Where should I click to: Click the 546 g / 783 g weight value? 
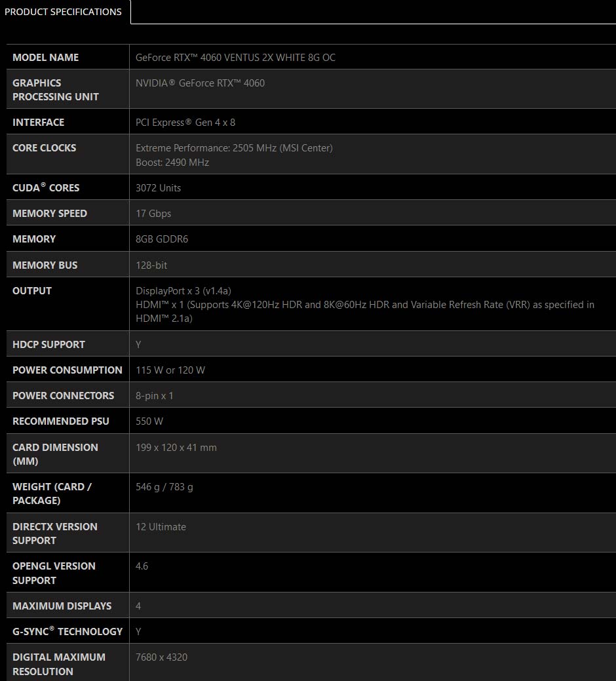[x=164, y=487]
